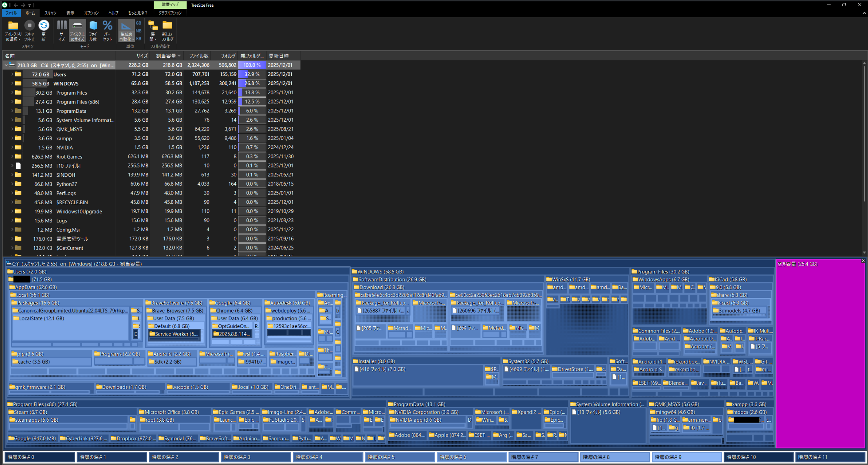868x465 pixels.
Task: Select the サイズ mode icon
Action: pyautogui.click(x=62, y=25)
